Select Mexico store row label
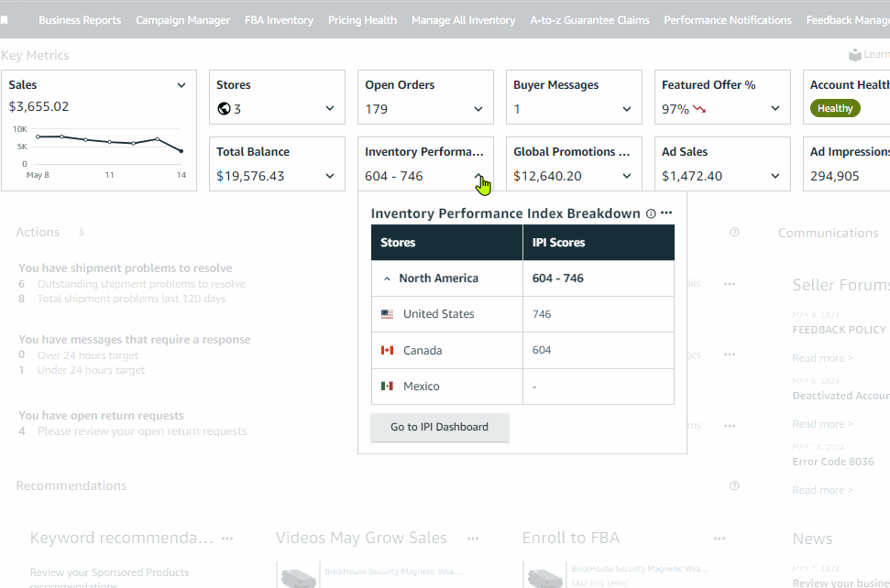Viewport: 890px width, 588px height. [x=421, y=387]
